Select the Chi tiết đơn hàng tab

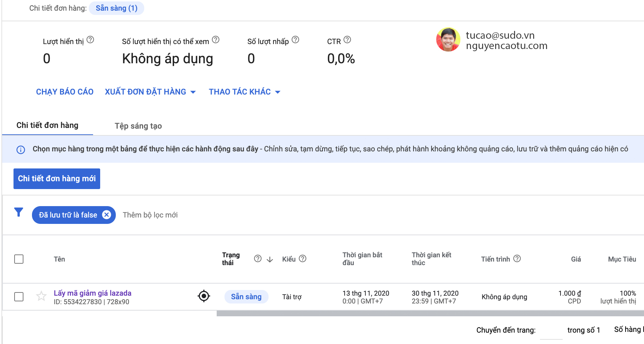(x=47, y=125)
